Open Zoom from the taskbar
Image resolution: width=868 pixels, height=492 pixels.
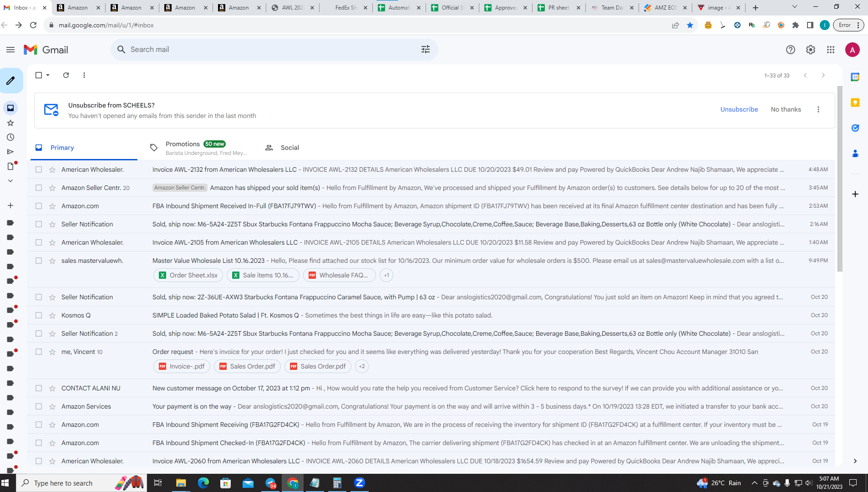360,483
